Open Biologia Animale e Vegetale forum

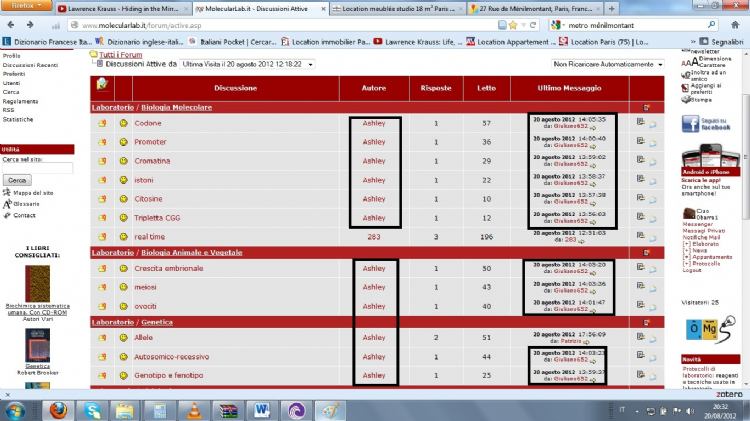click(192, 253)
